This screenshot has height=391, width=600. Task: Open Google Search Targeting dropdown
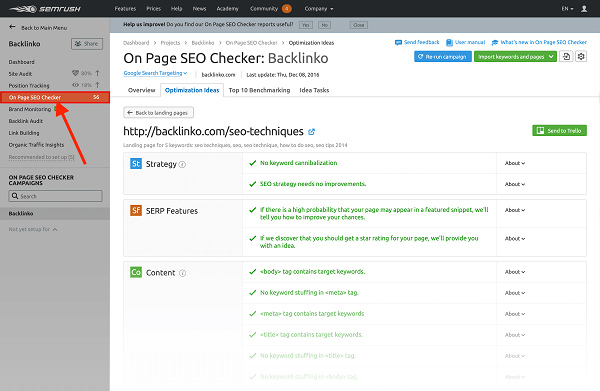(155, 73)
